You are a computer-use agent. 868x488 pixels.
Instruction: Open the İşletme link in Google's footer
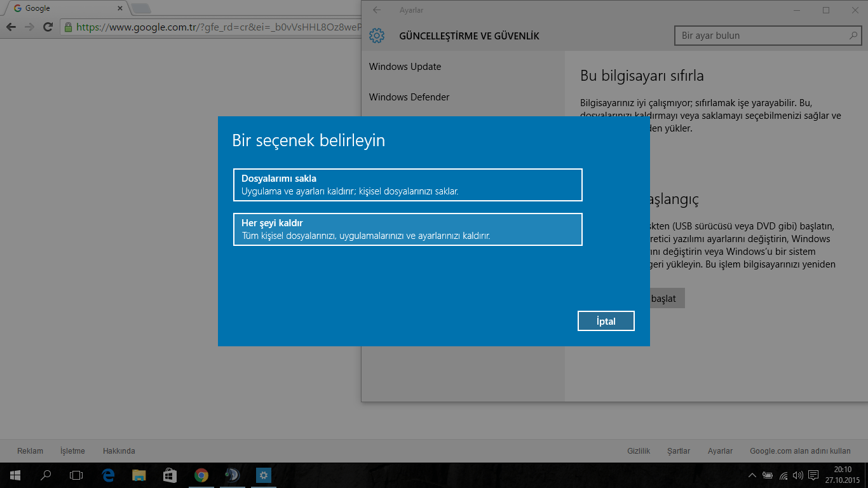click(x=72, y=451)
